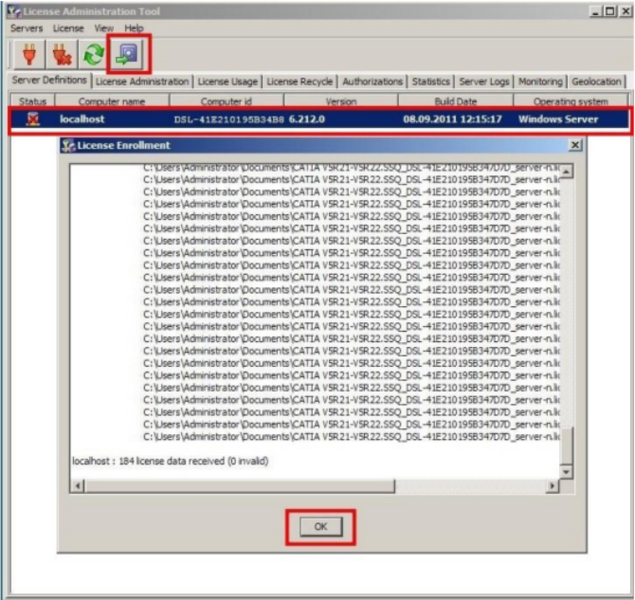Click the '184 license data received' message
The image size is (635, 600).
[170, 461]
